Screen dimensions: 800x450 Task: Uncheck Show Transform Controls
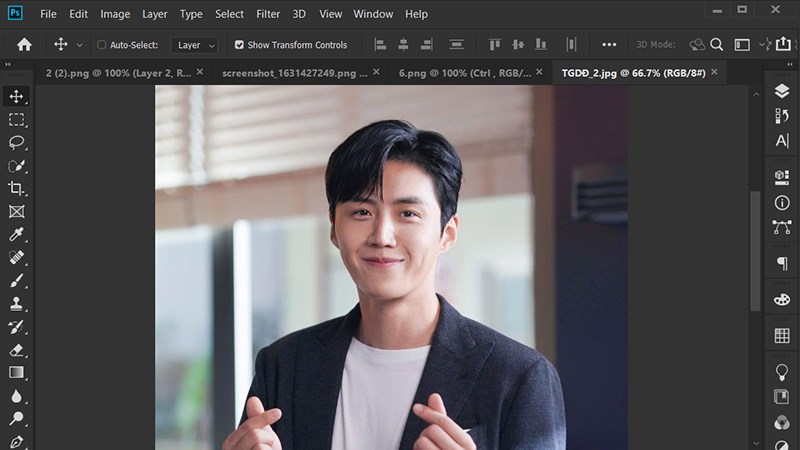pyautogui.click(x=239, y=45)
